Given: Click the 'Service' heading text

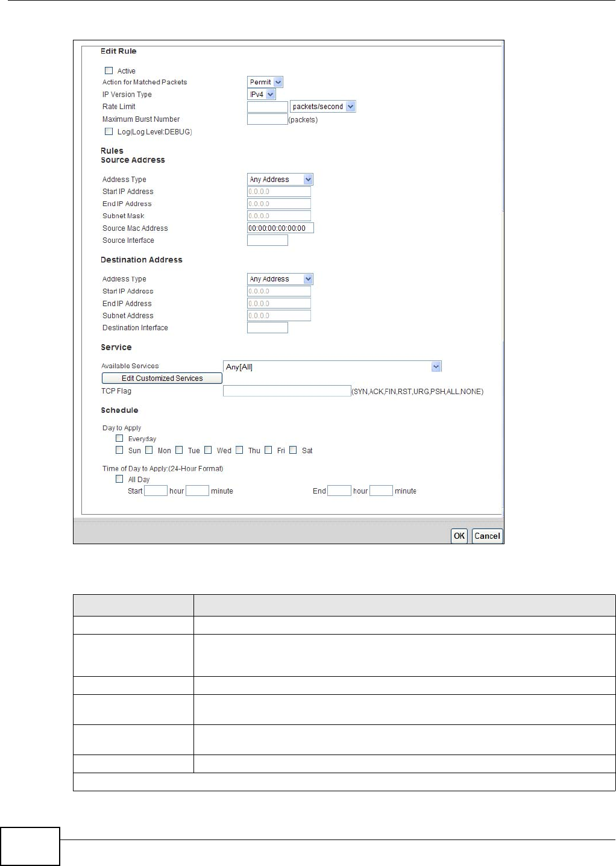Looking at the screenshot, I should (x=116, y=347).
